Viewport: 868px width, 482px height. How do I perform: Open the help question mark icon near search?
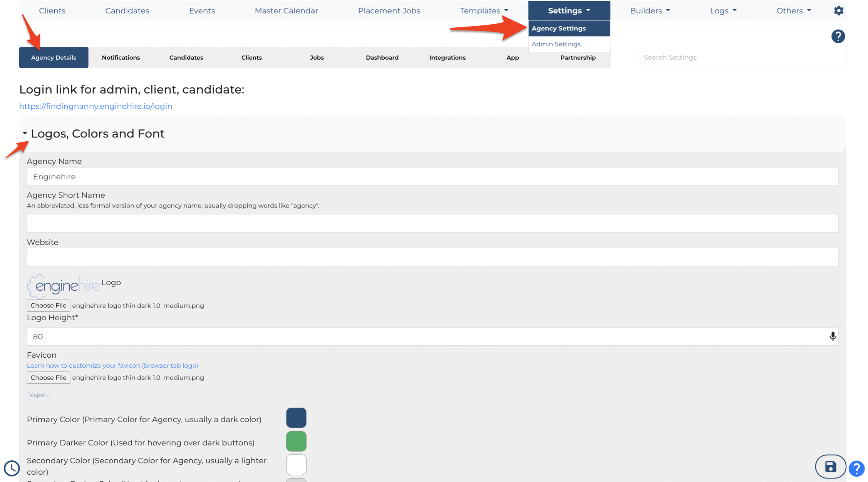(838, 37)
